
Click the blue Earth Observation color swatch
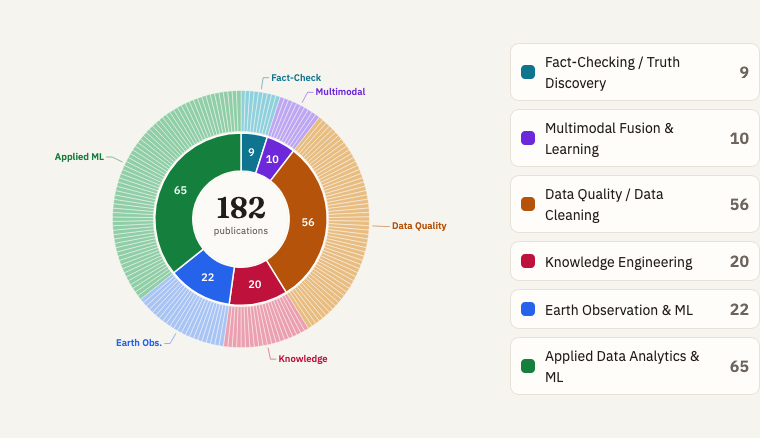(x=528, y=309)
